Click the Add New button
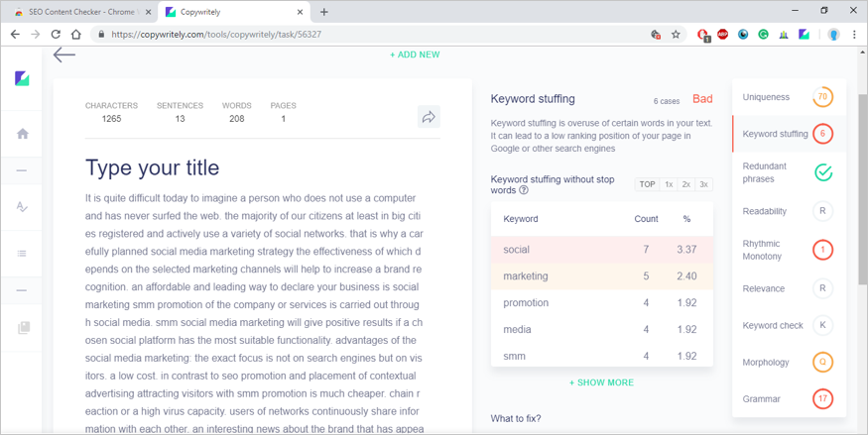Image resolution: width=868 pixels, height=435 pixels. pyautogui.click(x=415, y=54)
